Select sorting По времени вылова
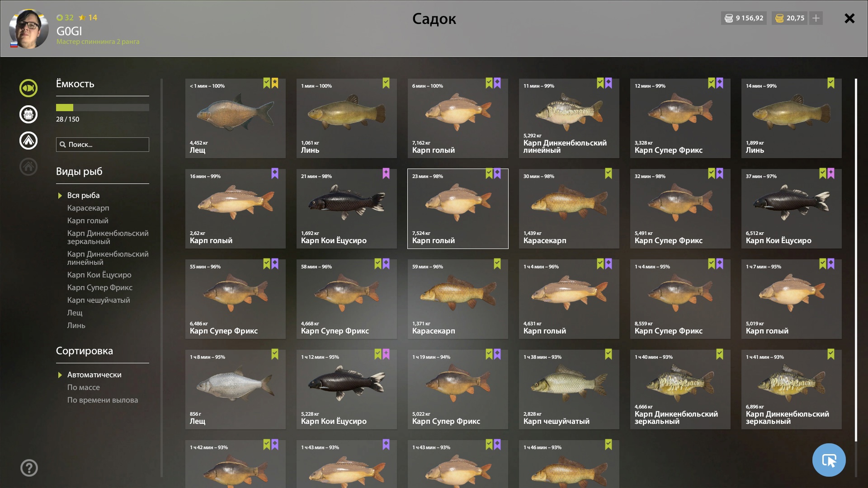 (103, 400)
